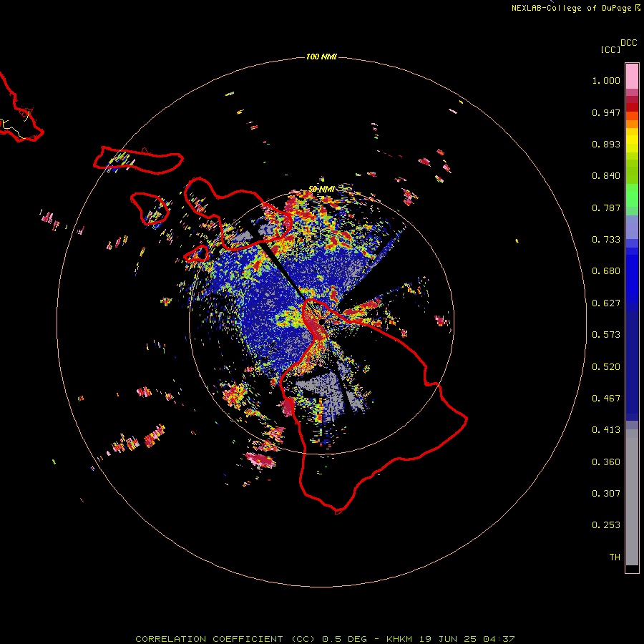Select the 0.467 value on the color scale
The height and width of the screenshot is (644, 644).
coord(606,399)
